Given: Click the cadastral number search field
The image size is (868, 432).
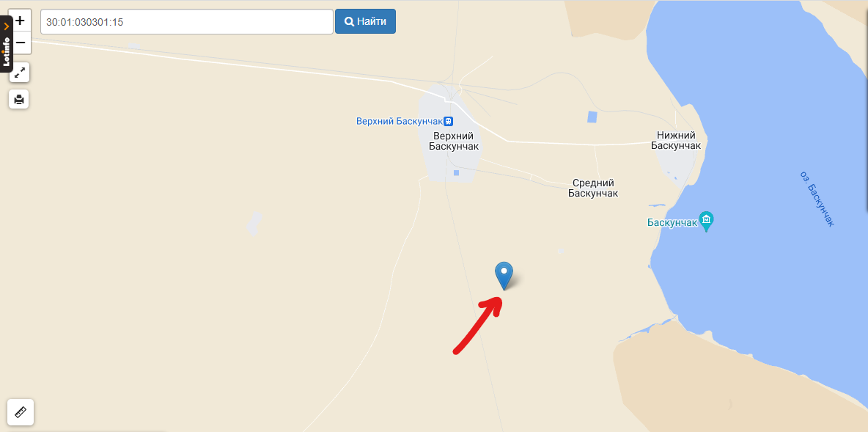Looking at the screenshot, I should coord(187,21).
